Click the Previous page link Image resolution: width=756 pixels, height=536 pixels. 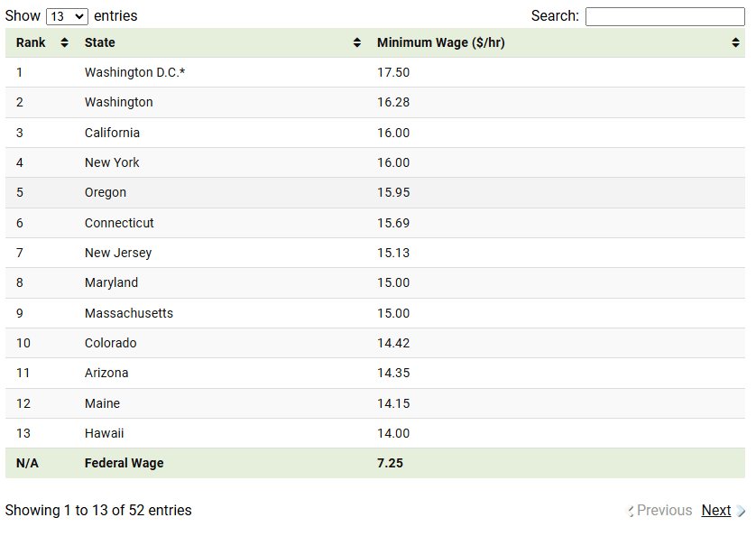[x=664, y=511]
